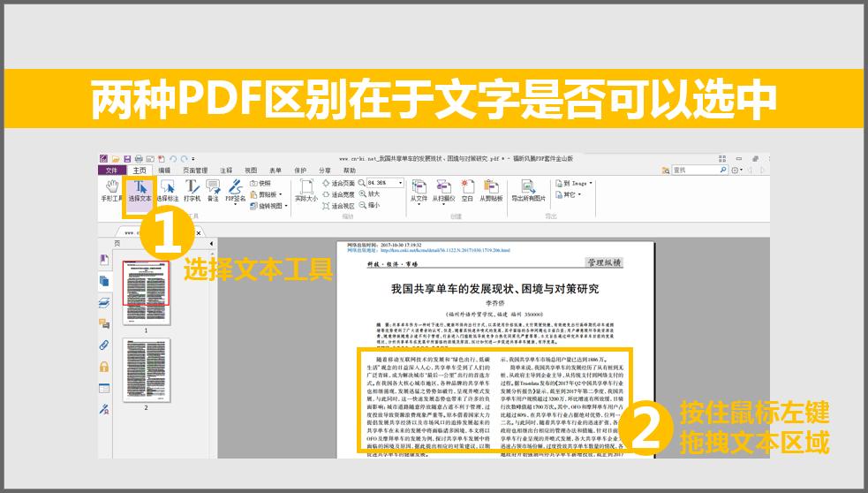
Task: Expand the From File (从文件) arrow
Action: (x=419, y=204)
